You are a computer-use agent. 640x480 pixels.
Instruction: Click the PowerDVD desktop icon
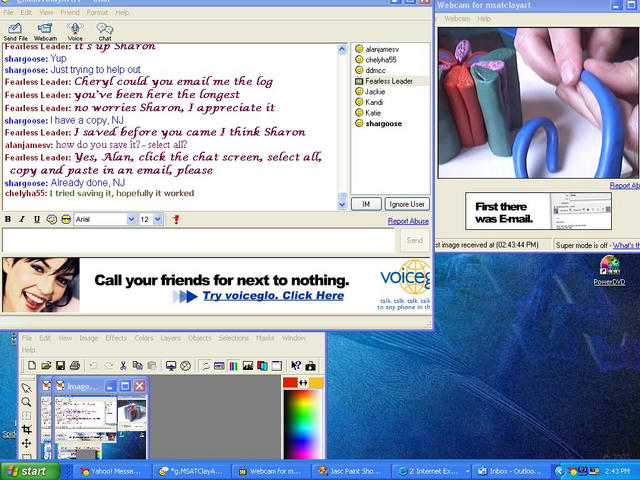609,270
